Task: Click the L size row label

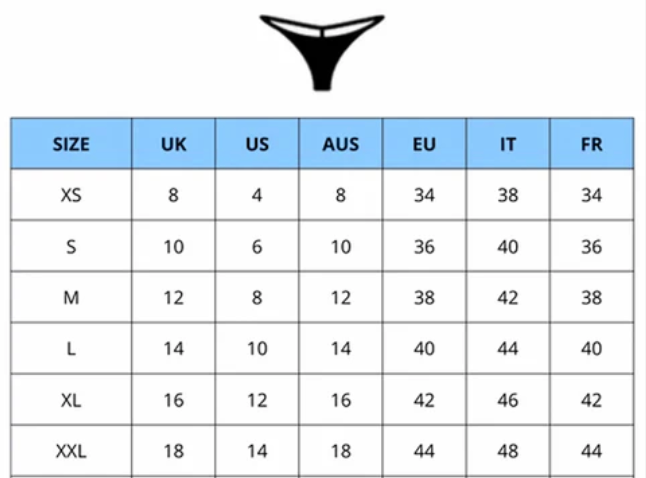Action: tap(71, 349)
